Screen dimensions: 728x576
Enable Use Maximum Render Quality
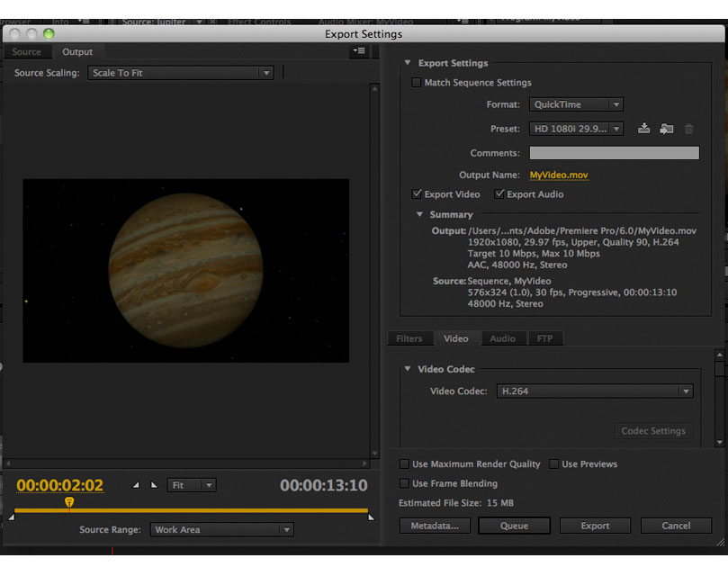405,463
